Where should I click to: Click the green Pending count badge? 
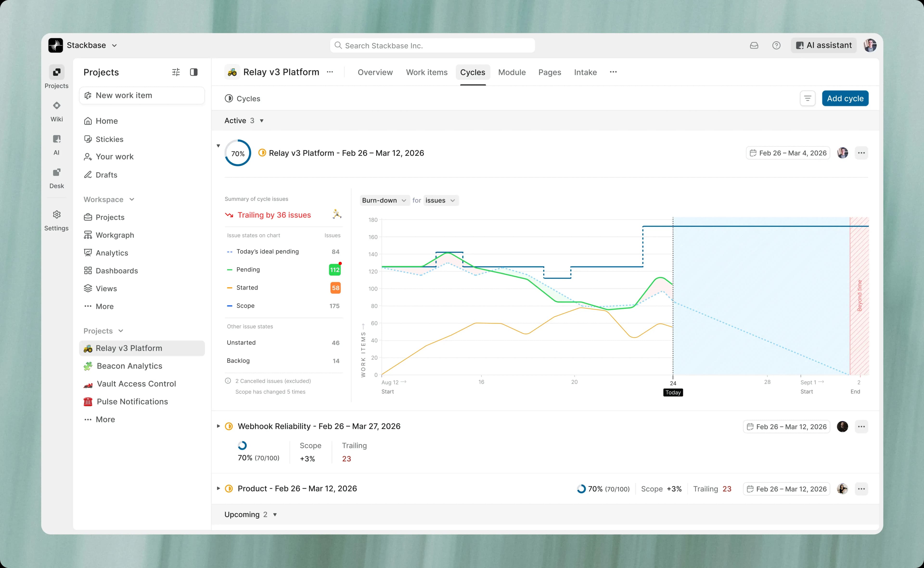coord(334,270)
